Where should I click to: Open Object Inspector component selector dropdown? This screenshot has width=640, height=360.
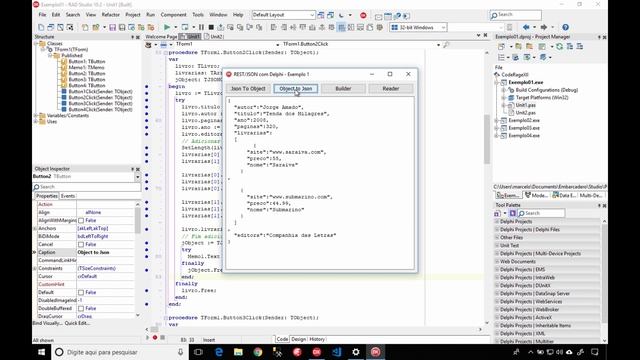pyautogui.click(x=138, y=177)
